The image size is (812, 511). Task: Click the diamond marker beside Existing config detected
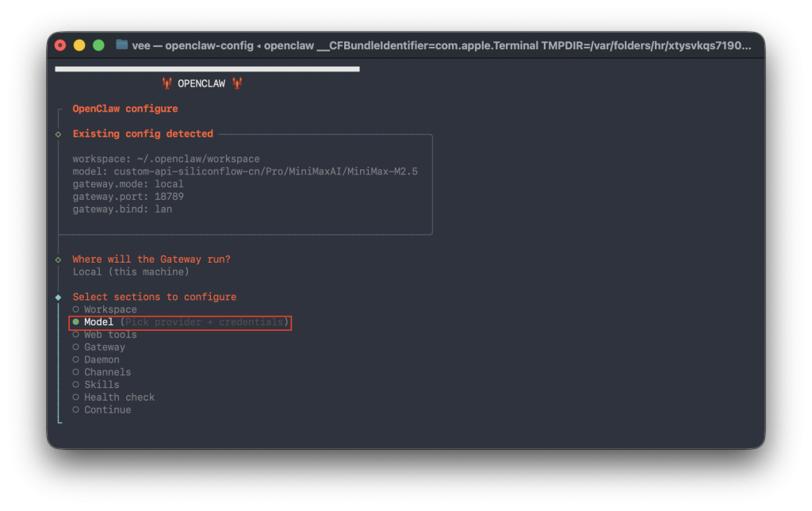click(59, 134)
